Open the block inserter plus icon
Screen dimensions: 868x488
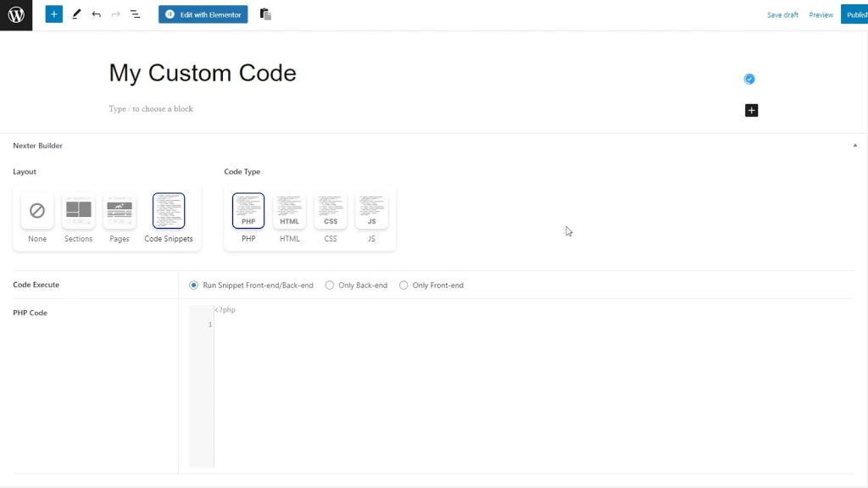[53, 14]
